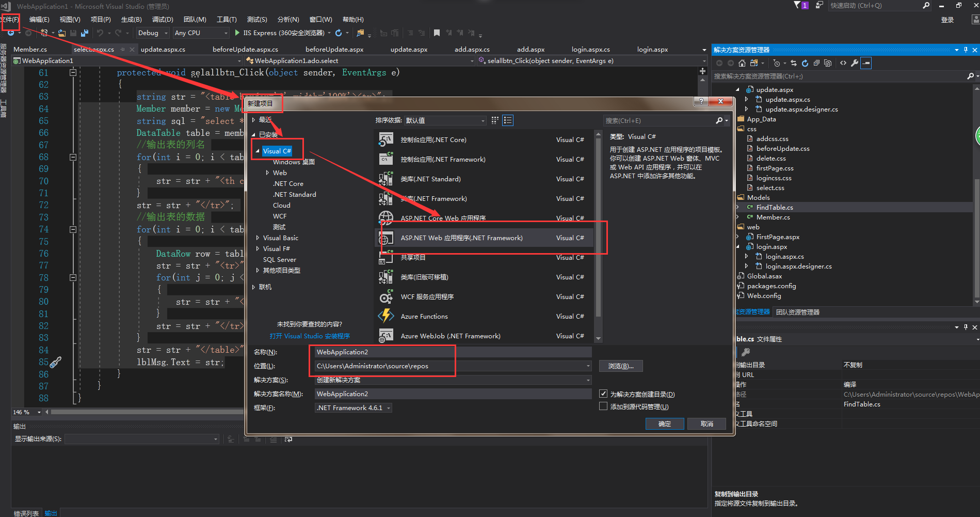
Task: Click the 取消 button in the dialog
Action: [x=706, y=424]
